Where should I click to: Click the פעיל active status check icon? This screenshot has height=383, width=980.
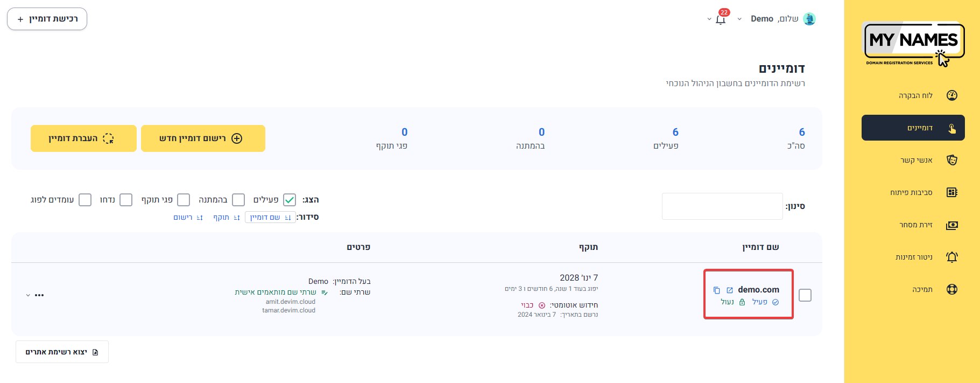coord(775,302)
